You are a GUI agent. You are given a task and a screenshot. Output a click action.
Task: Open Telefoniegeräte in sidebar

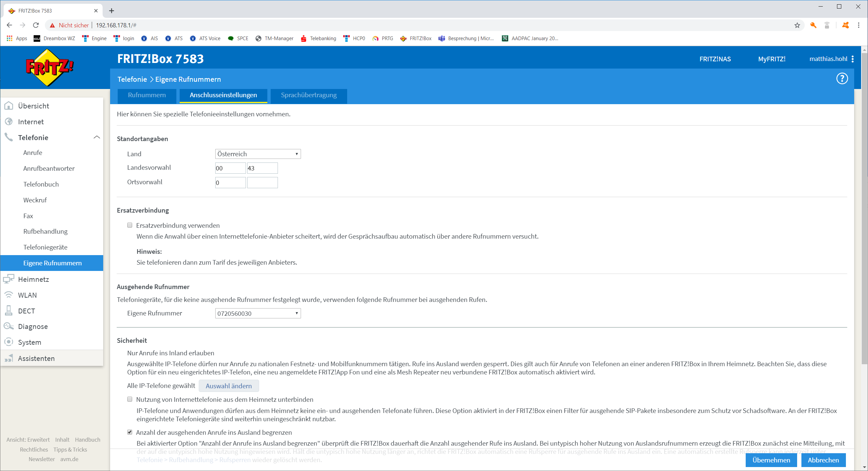tap(45, 247)
